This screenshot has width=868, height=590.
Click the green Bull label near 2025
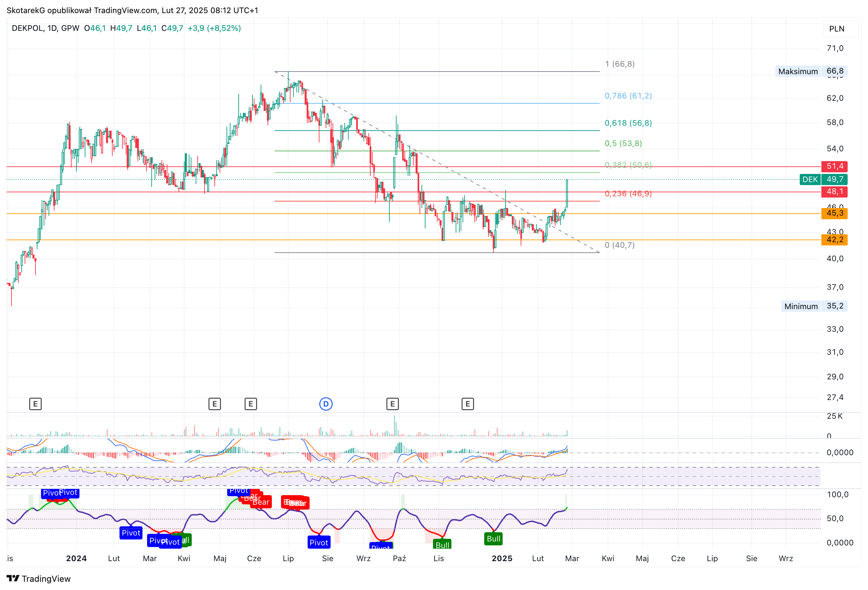coord(493,538)
